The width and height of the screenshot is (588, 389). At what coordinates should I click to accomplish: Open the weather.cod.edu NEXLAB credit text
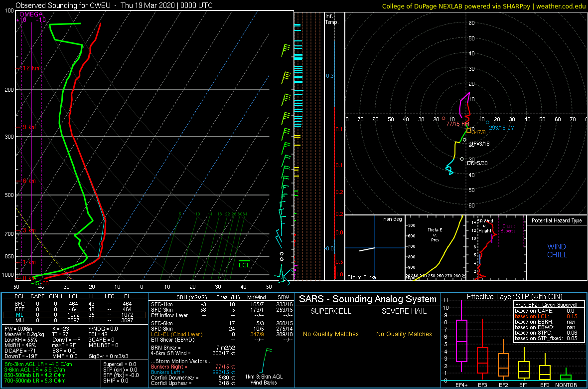(483, 6)
